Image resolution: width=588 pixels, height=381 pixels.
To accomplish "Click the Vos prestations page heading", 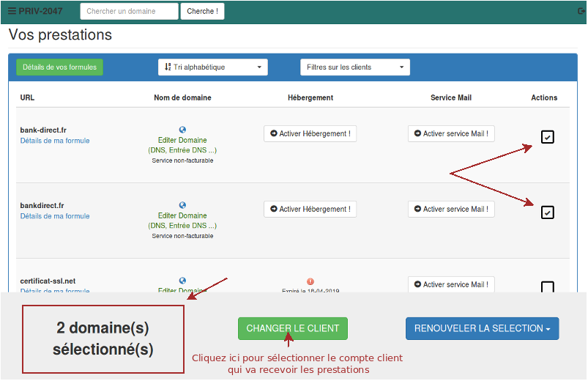I will pos(60,34).
